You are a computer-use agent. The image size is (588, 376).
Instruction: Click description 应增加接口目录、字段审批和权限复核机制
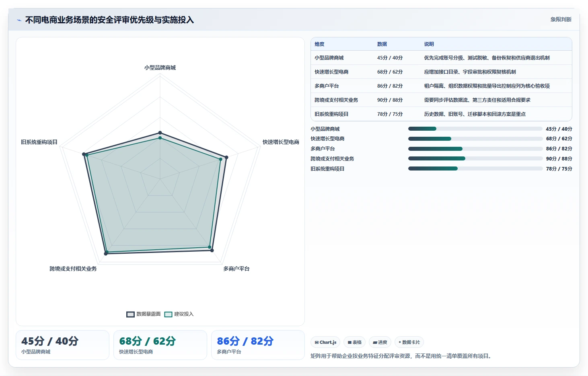tap(470, 72)
